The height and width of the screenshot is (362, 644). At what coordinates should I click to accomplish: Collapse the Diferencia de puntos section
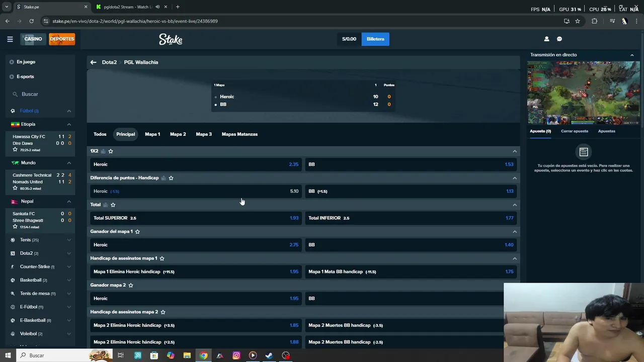[514, 178]
